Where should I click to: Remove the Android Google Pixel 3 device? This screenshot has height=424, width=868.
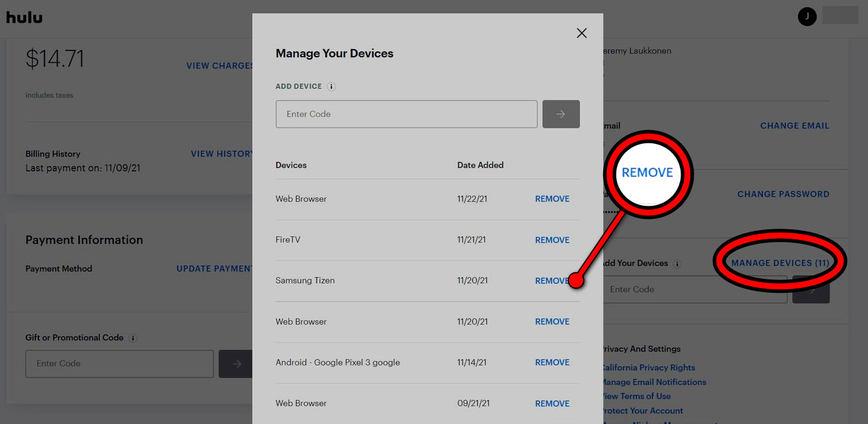(552, 362)
